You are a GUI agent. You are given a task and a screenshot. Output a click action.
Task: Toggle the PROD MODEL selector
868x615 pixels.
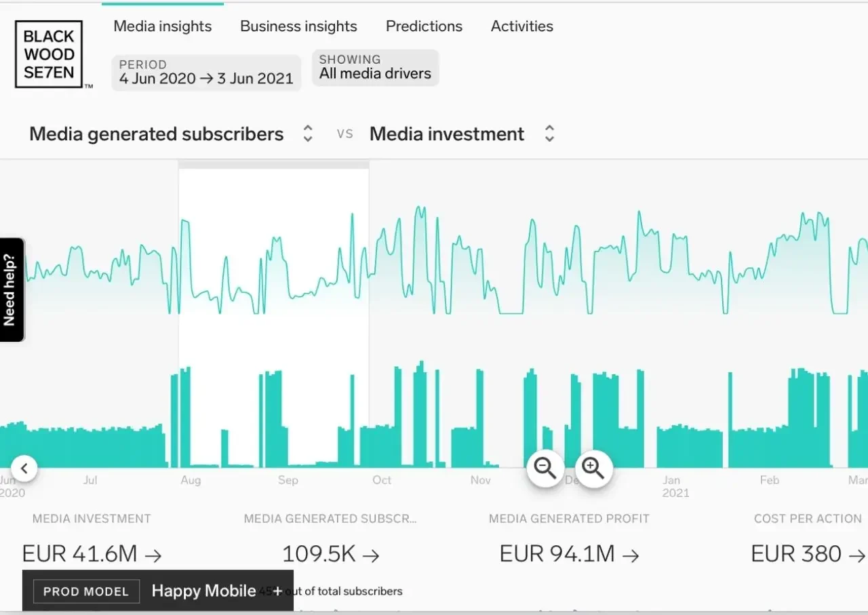[x=85, y=591]
